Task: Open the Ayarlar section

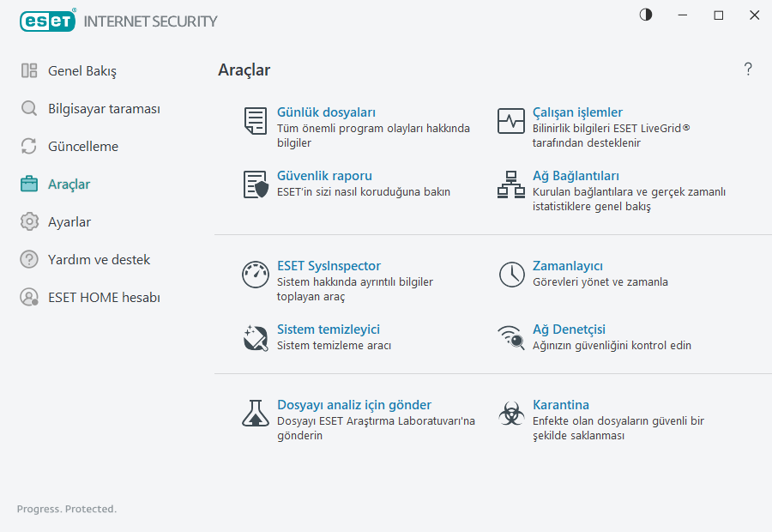Action: pyautogui.click(x=69, y=221)
